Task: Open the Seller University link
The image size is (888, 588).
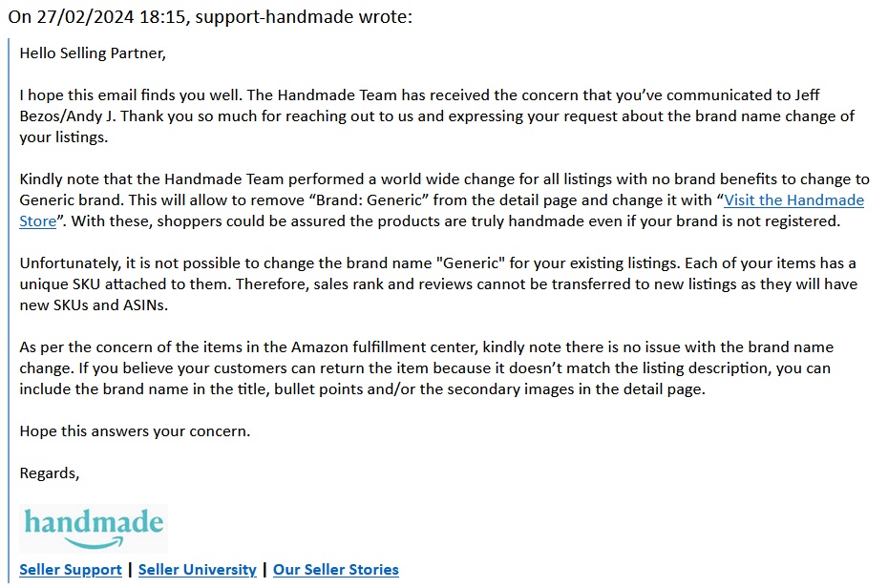Action: click(x=197, y=569)
